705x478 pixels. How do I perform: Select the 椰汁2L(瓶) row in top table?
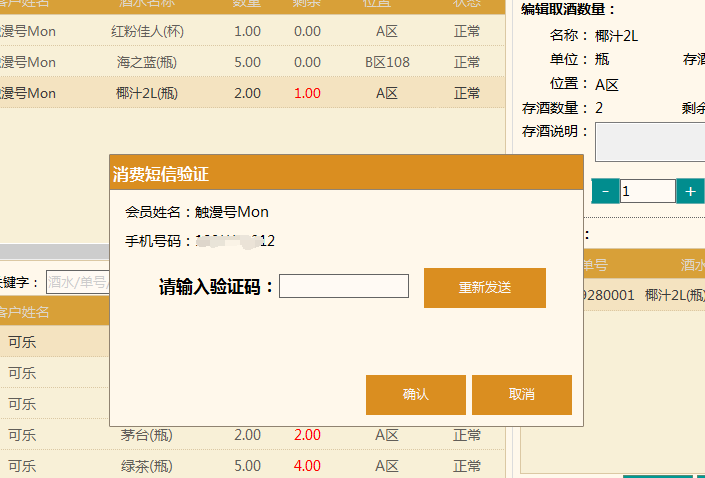(147, 93)
